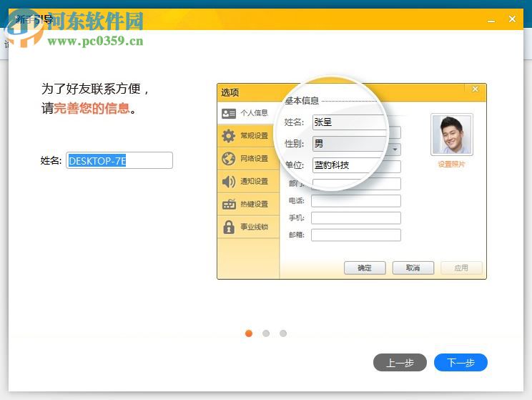This screenshot has height=400, width=532.
Task: Click the 电话 input field
Action: click(x=356, y=200)
